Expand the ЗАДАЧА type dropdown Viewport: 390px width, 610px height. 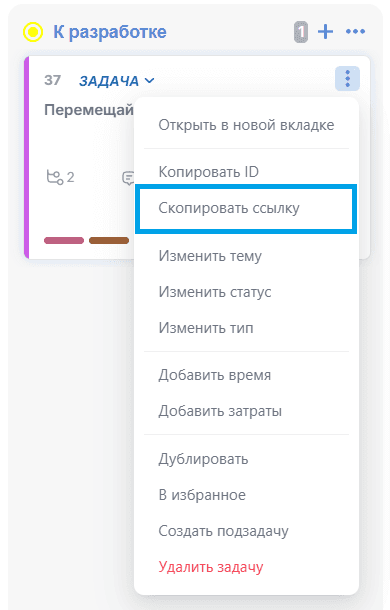116,81
